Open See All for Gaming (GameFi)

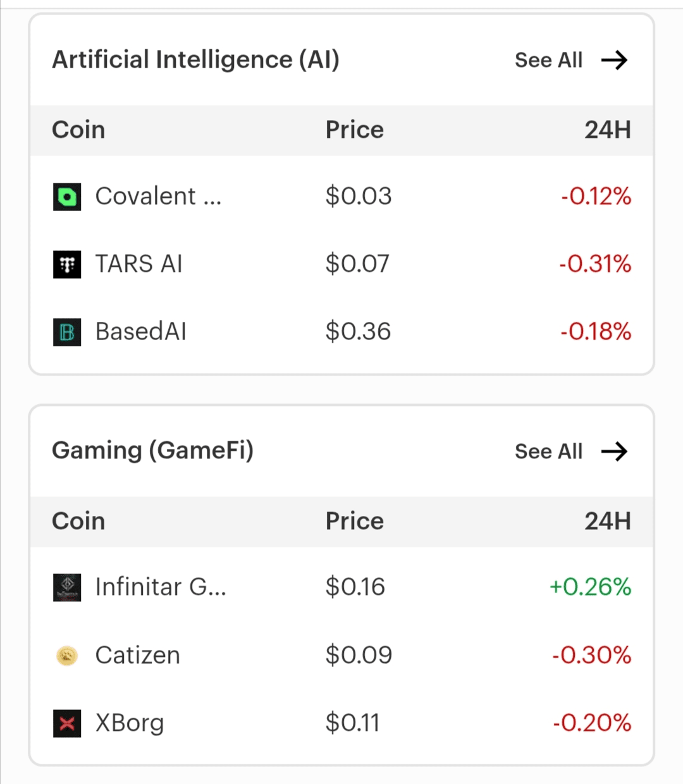548,451
